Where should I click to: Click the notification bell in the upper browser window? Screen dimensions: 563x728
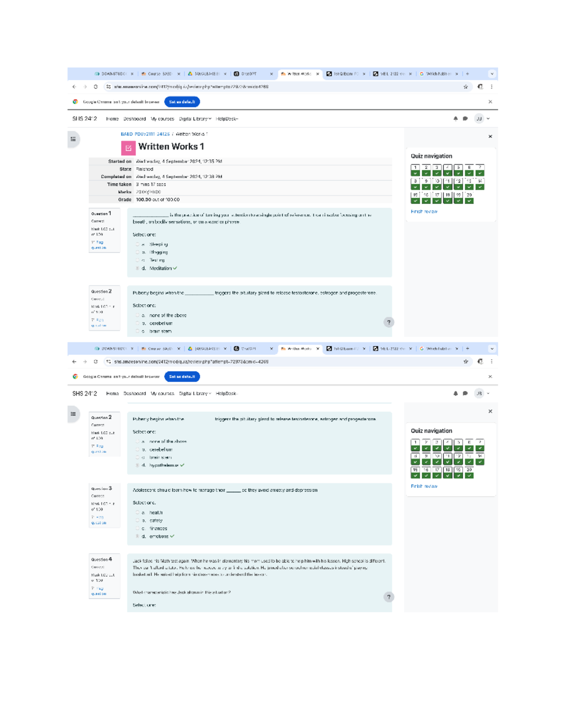[455, 119]
